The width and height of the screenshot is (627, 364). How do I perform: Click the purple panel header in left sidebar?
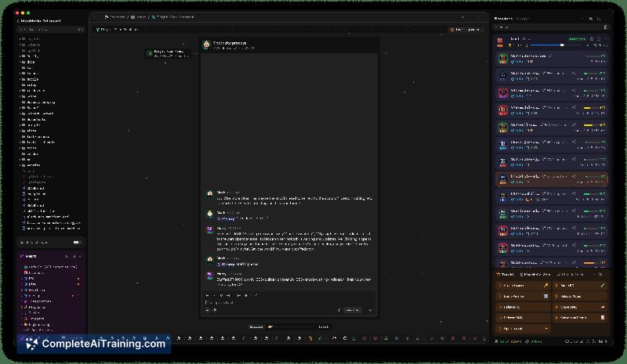[x=51, y=256]
